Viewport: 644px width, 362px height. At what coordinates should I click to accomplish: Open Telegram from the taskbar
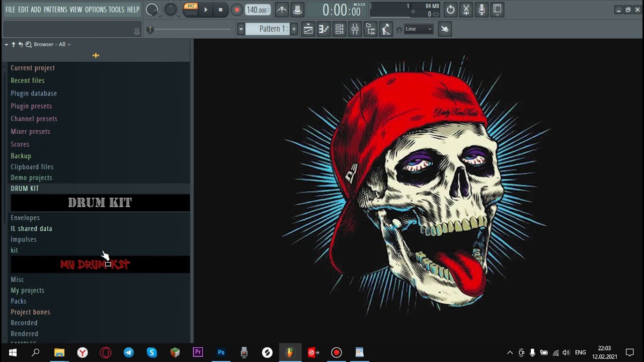pos(129,352)
